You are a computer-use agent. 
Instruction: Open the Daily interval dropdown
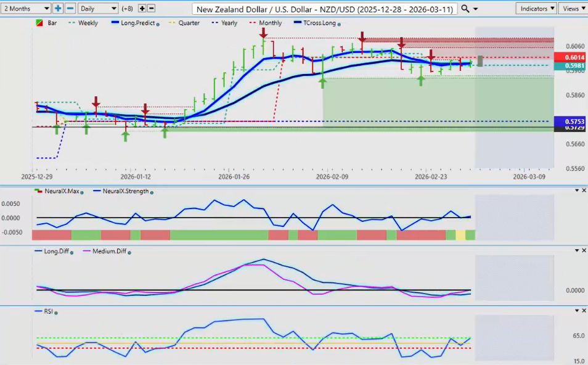click(97, 9)
